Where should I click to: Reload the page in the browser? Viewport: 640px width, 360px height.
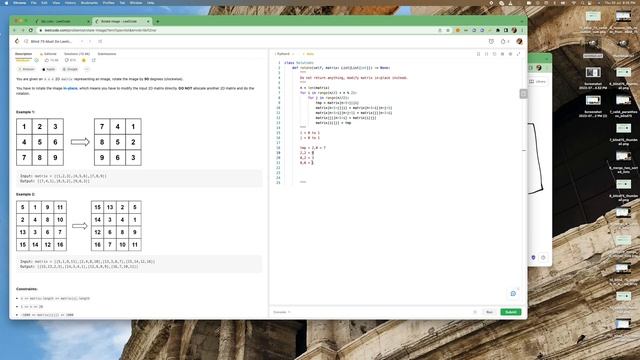[x=31, y=30]
